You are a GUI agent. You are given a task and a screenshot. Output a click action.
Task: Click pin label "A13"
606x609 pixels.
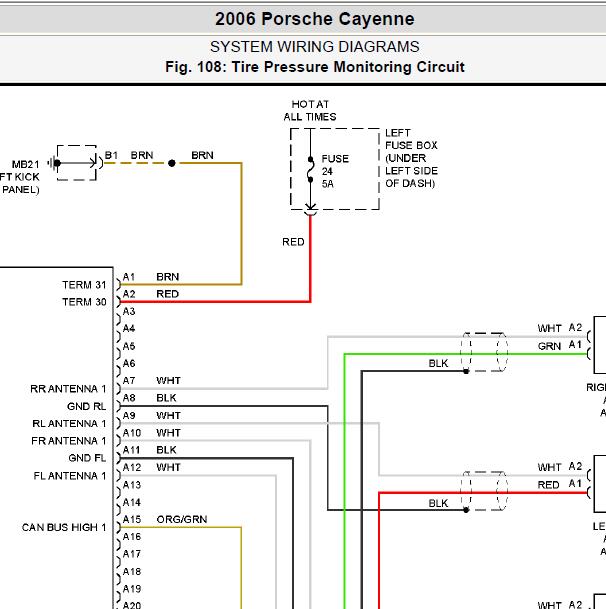(132, 485)
